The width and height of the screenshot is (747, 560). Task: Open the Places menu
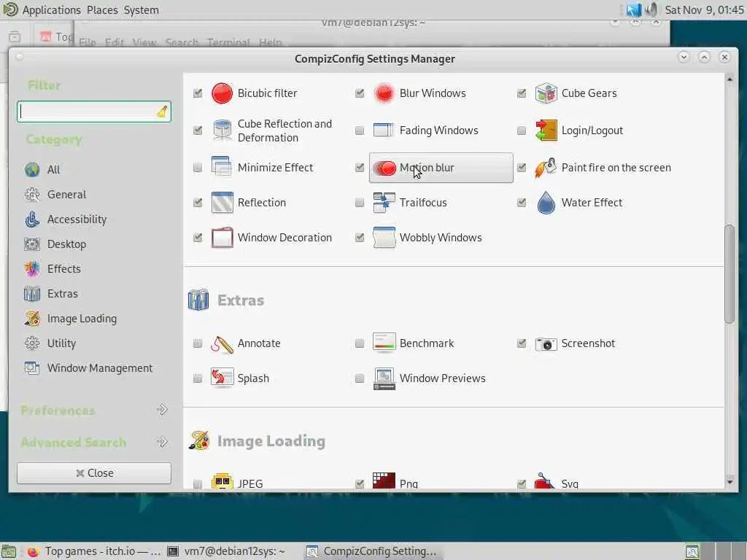(x=102, y=10)
